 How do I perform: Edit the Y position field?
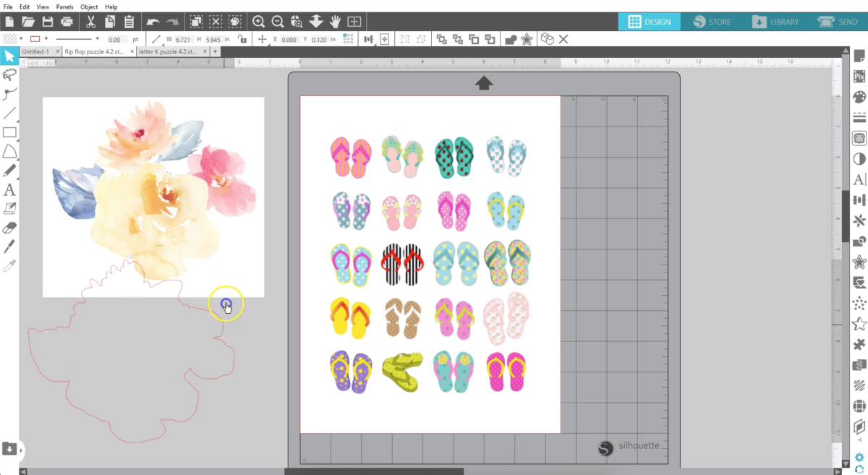[321, 39]
